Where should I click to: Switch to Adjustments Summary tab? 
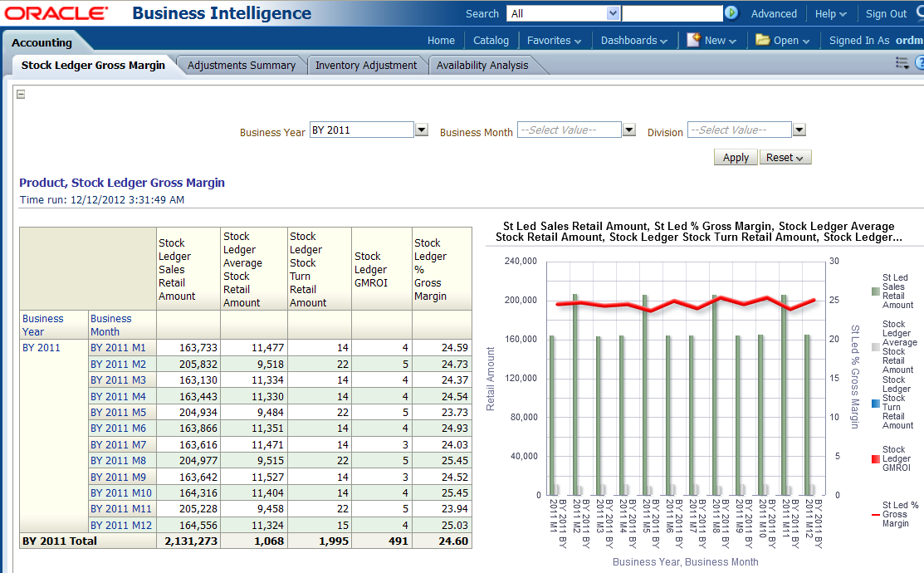click(x=241, y=66)
